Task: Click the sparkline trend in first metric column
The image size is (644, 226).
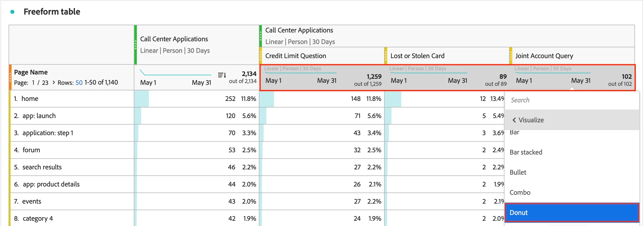Action: point(175,73)
